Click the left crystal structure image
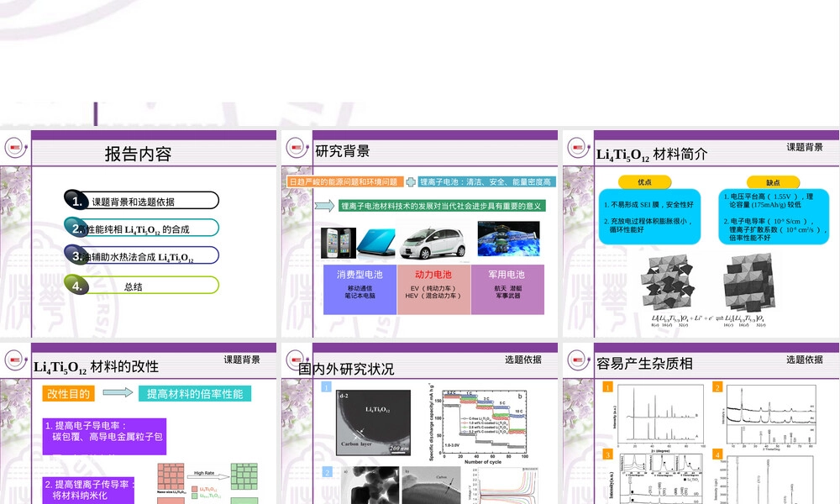The width and height of the screenshot is (840, 504). pyautogui.click(x=668, y=281)
